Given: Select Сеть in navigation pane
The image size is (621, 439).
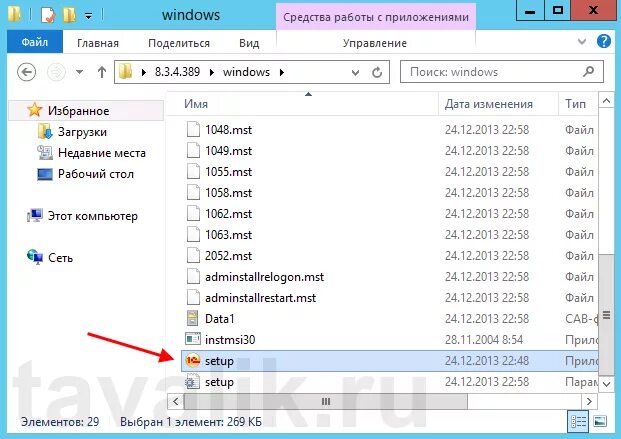Looking at the screenshot, I should coord(61,258).
